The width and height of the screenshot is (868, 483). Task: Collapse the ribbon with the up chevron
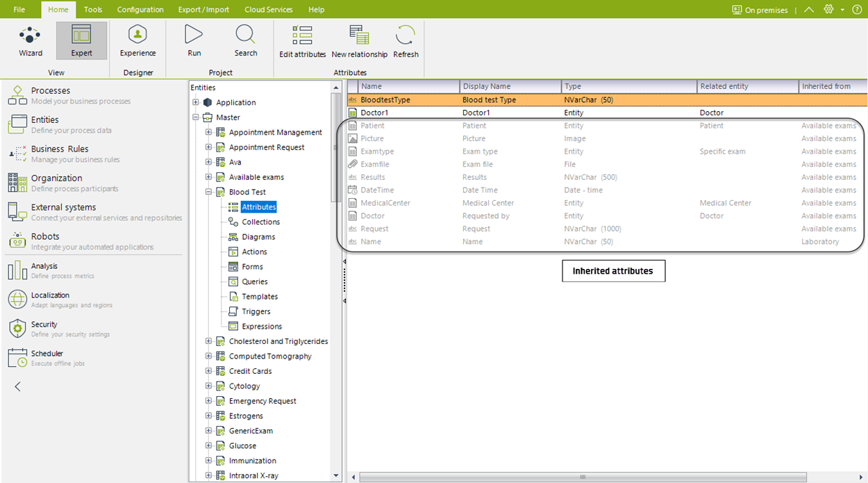(808, 10)
